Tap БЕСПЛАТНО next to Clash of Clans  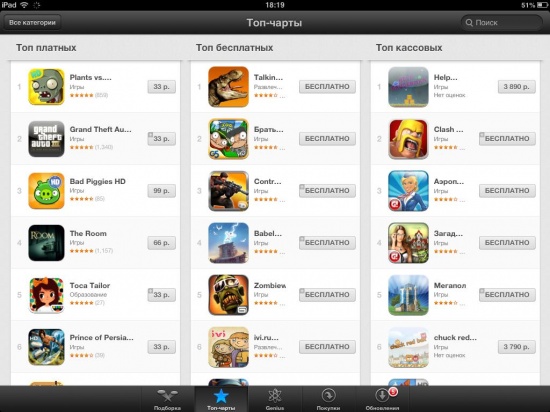point(507,139)
